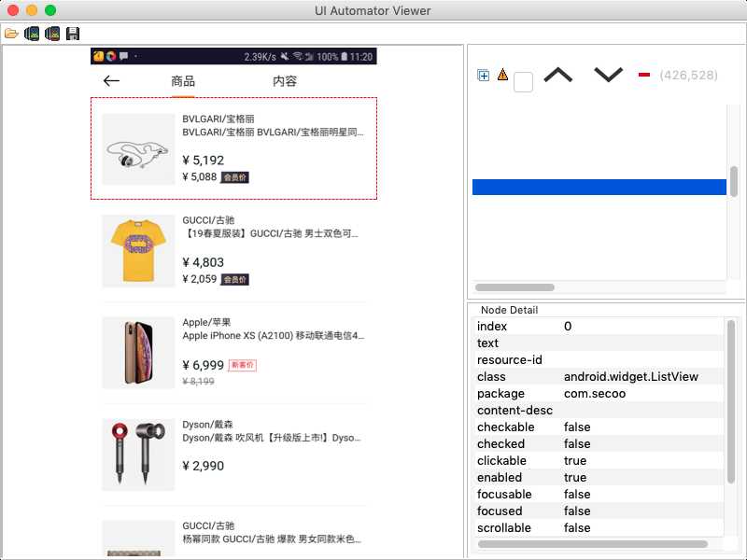
Task: Click the Node Detail vertical scrollbar
Action: click(731, 402)
